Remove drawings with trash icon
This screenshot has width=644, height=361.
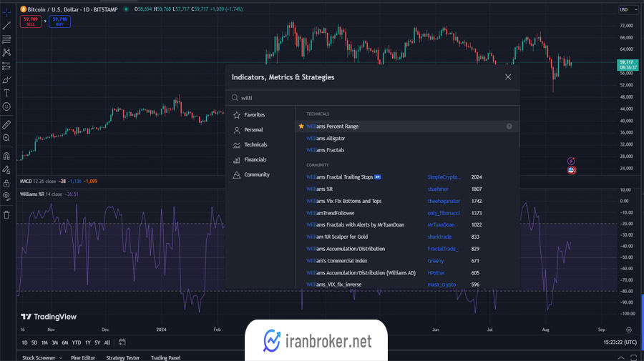(x=6, y=214)
